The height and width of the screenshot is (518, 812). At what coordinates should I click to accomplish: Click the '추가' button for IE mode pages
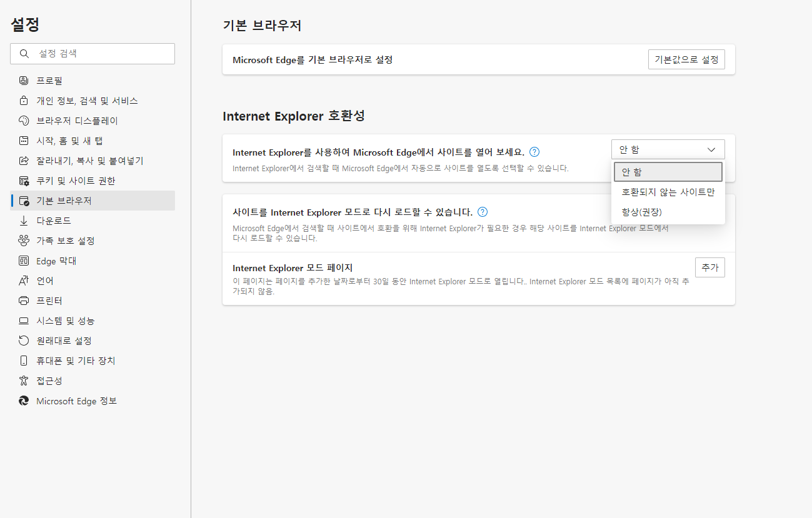pyautogui.click(x=709, y=267)
